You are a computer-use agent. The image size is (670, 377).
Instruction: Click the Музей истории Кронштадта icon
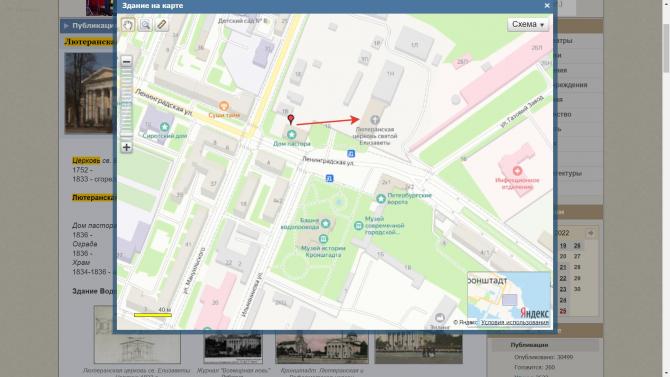[323, 239]
